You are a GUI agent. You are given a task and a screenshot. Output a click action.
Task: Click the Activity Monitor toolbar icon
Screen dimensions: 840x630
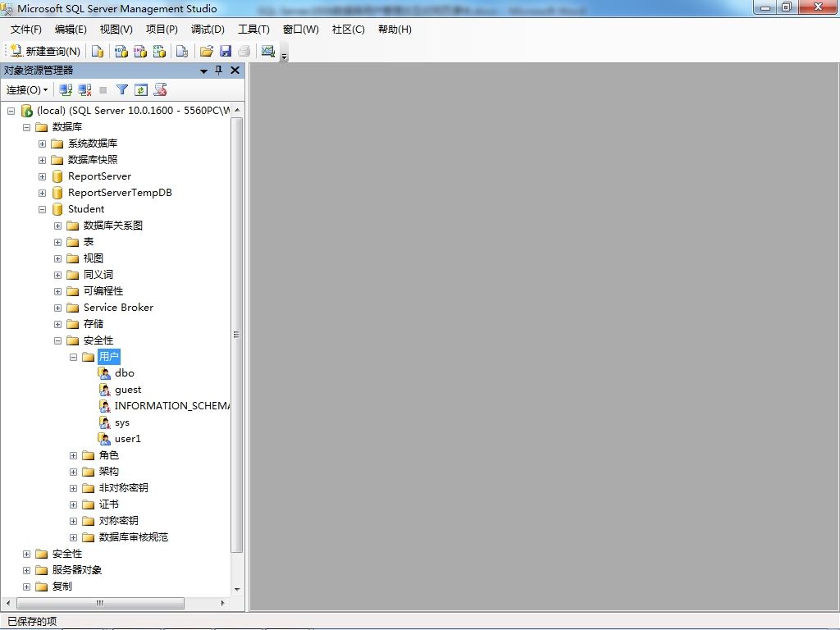click(x=268, y=51)
